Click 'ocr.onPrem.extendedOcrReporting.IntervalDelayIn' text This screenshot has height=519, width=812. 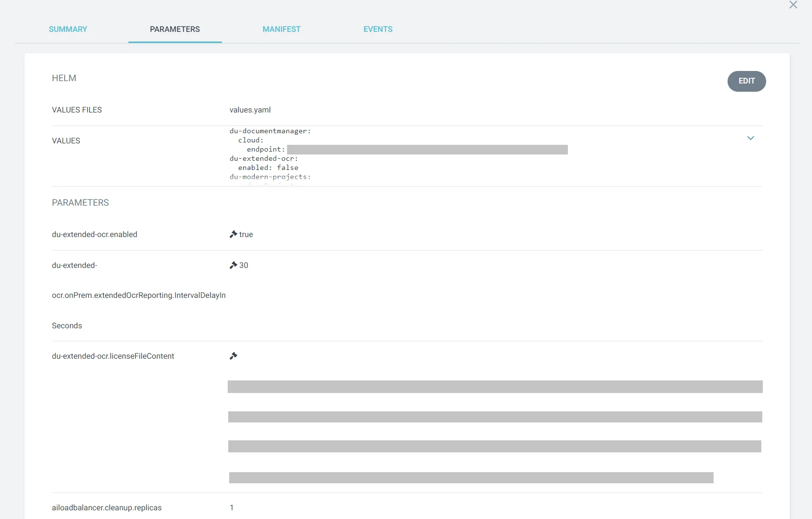[x=139, y=295]
